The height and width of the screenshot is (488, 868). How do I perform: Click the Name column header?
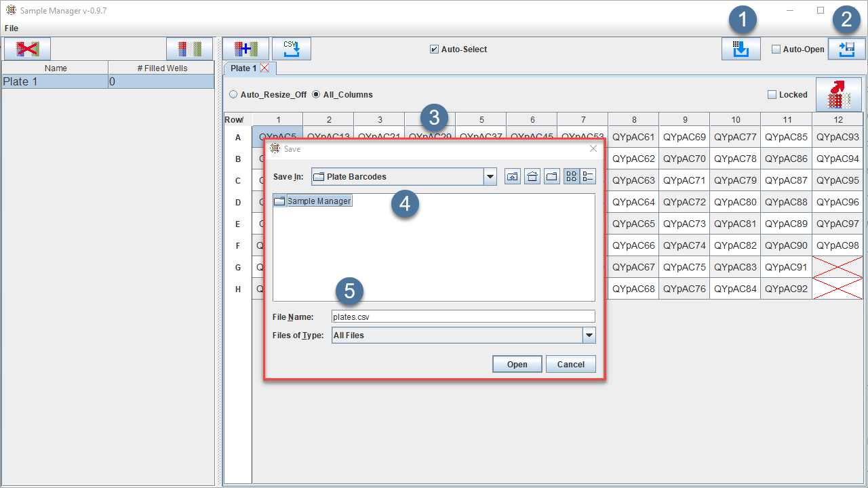(56, 68)
